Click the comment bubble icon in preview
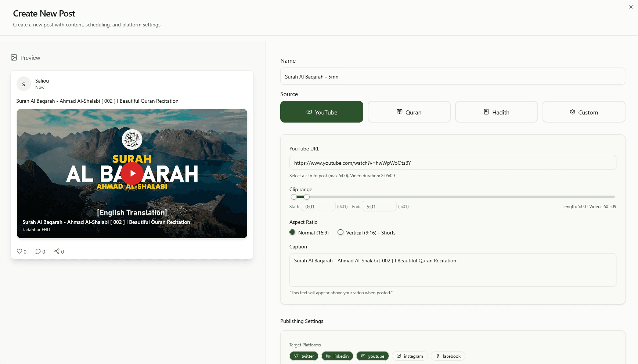The image size is (638, 364). [x=38, y=251]
